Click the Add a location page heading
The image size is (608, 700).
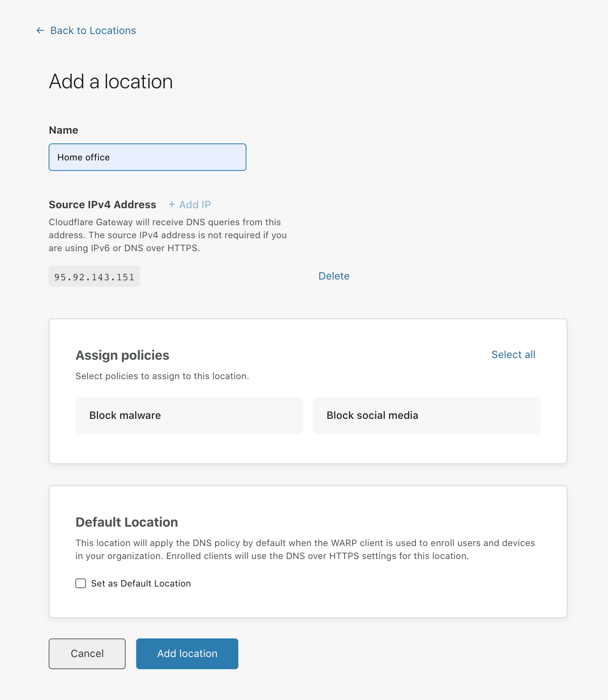coord(111,81)
